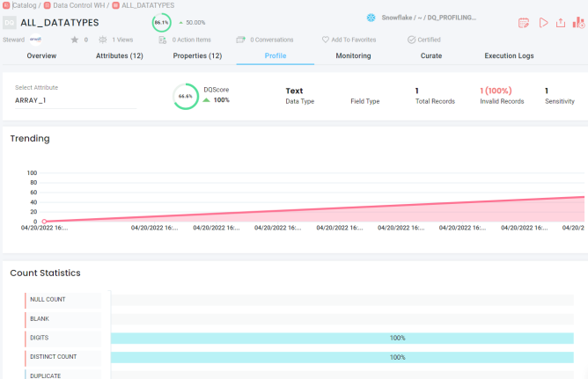Open the Select Attribute dropdown ARRAY_1

click(75, 100)
